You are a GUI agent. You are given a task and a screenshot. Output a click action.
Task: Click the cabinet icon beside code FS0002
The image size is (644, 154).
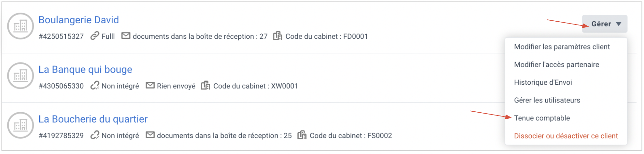tap(302, 135)
